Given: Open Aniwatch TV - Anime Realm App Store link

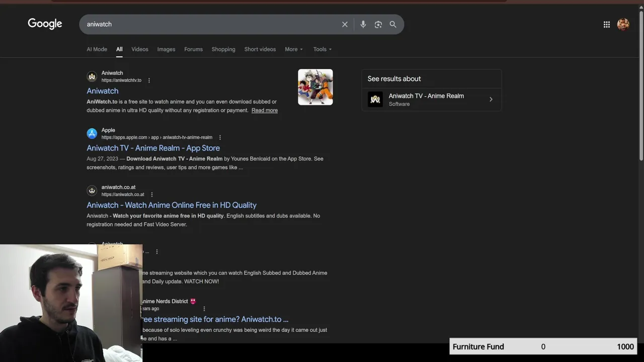Looking at the screenshot, I should 153,148.
